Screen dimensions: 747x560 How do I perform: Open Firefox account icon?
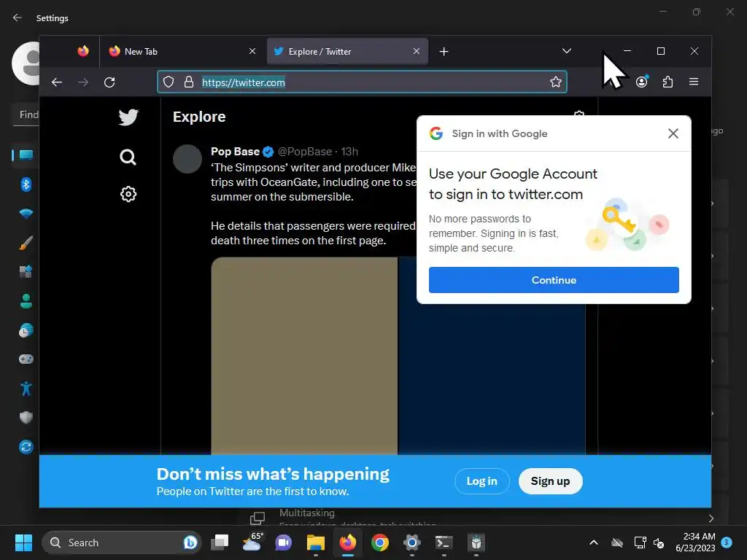pos(642,82)
